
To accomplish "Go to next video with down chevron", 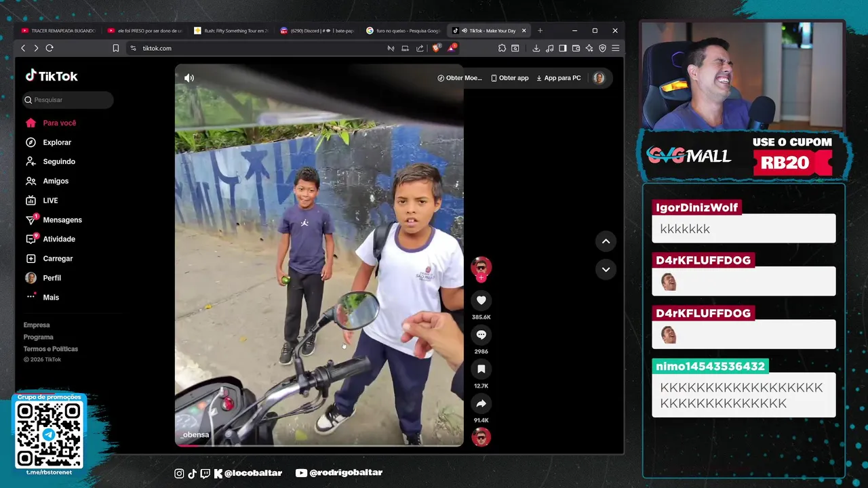I will (x=606, y=269).
